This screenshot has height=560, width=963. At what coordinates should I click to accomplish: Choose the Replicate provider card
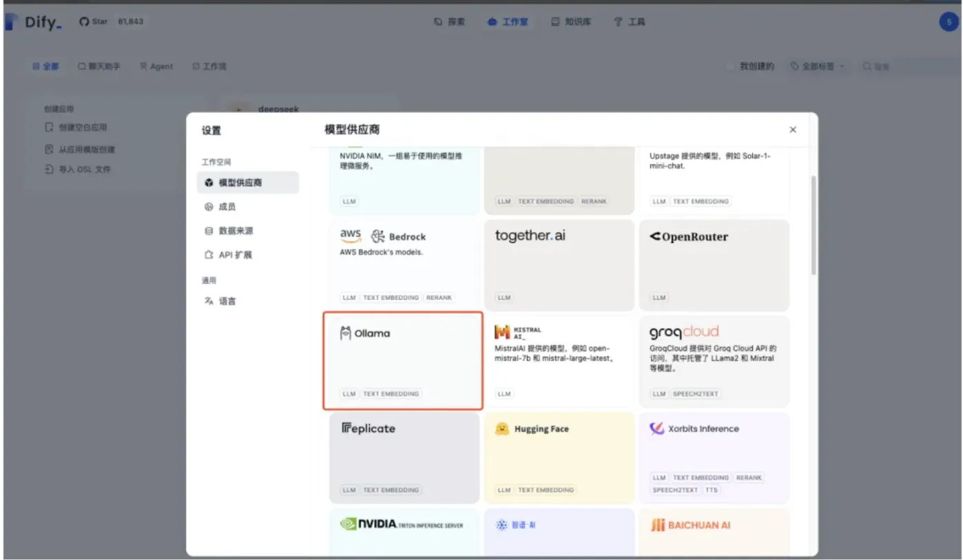[x=404, y=458]
